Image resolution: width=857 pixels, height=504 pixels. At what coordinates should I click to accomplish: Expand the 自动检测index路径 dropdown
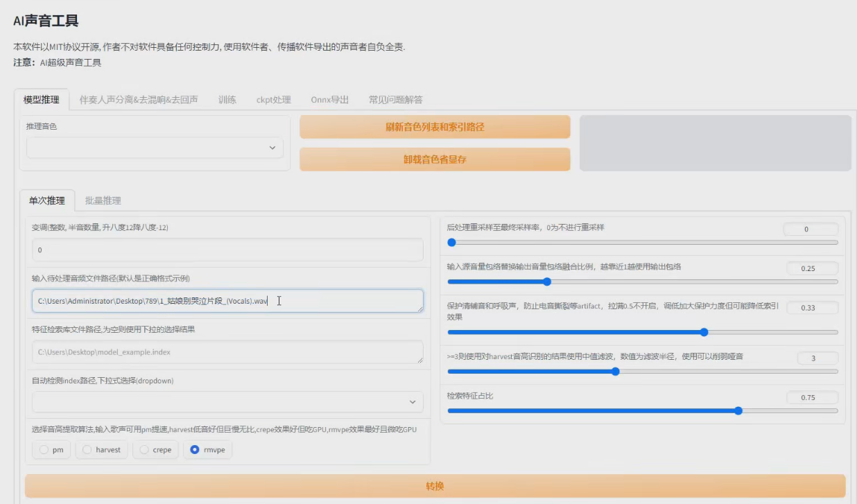227,402
